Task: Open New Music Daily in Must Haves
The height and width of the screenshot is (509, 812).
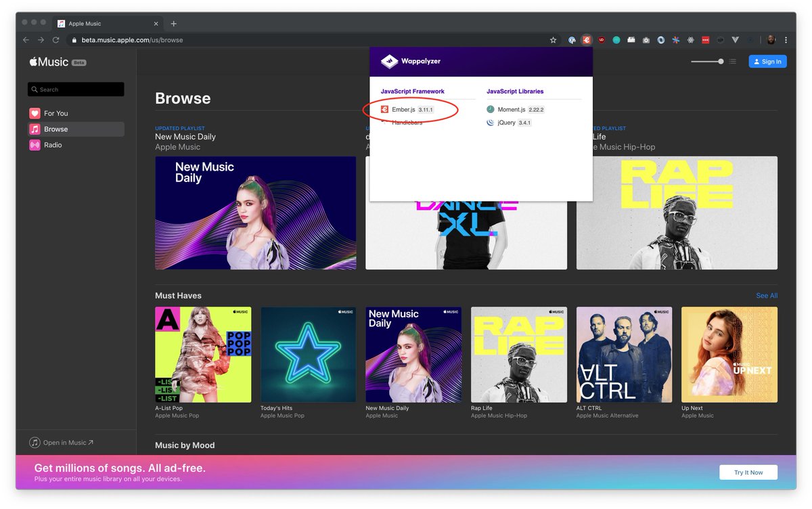Action: (413, 355)
